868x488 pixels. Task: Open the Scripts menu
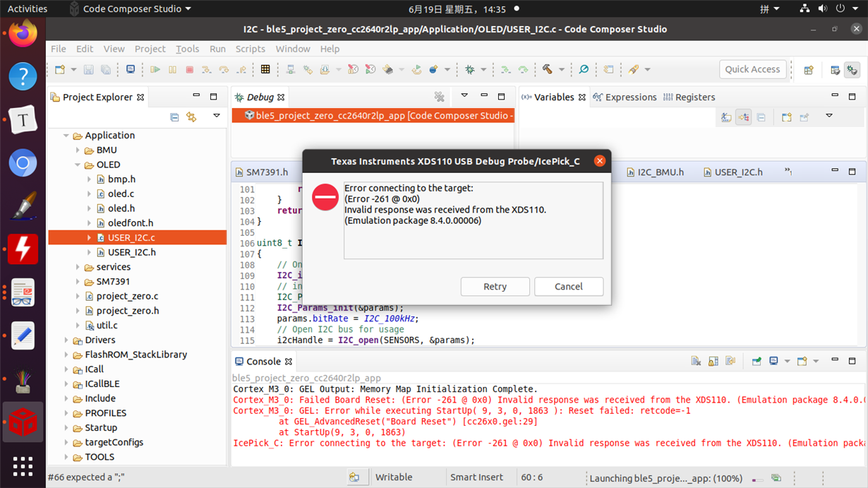coord(251,49)
